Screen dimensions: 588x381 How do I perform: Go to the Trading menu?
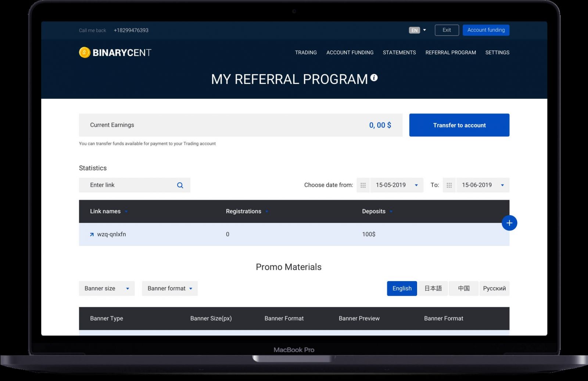(x=306, y=52)
